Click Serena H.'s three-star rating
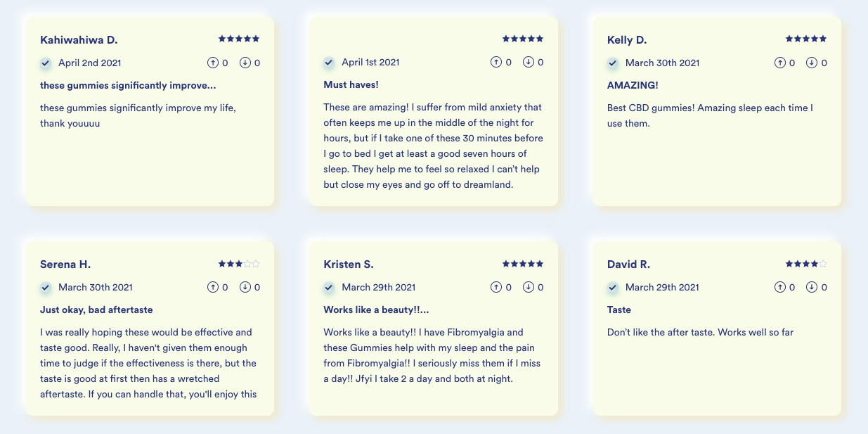This screenshot has height=434, width=868. coord(239,264)
